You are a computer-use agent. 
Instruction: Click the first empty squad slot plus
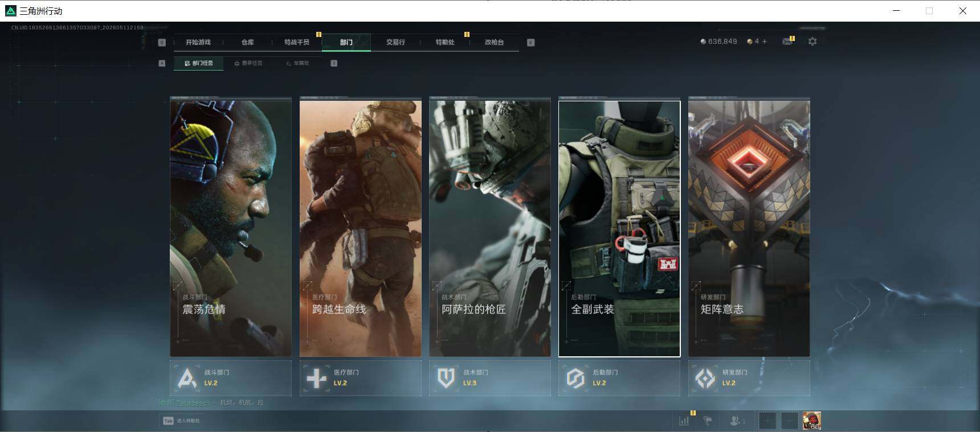767,421
